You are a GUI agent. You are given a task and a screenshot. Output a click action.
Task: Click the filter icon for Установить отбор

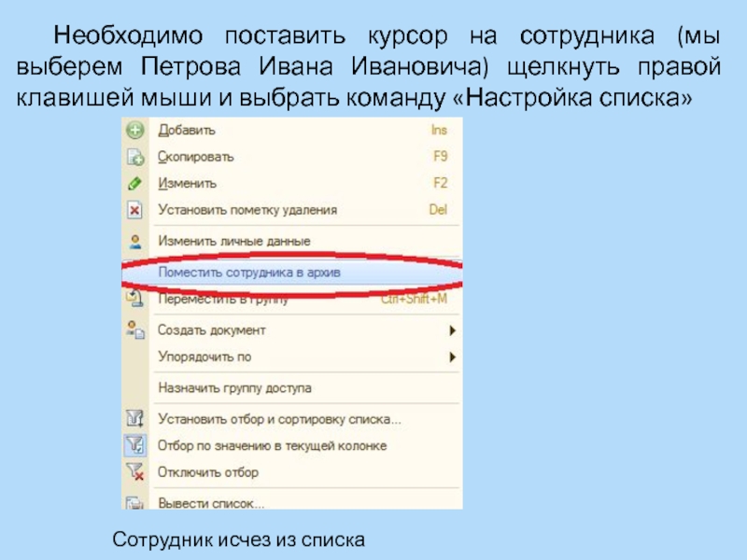point(134,419)
